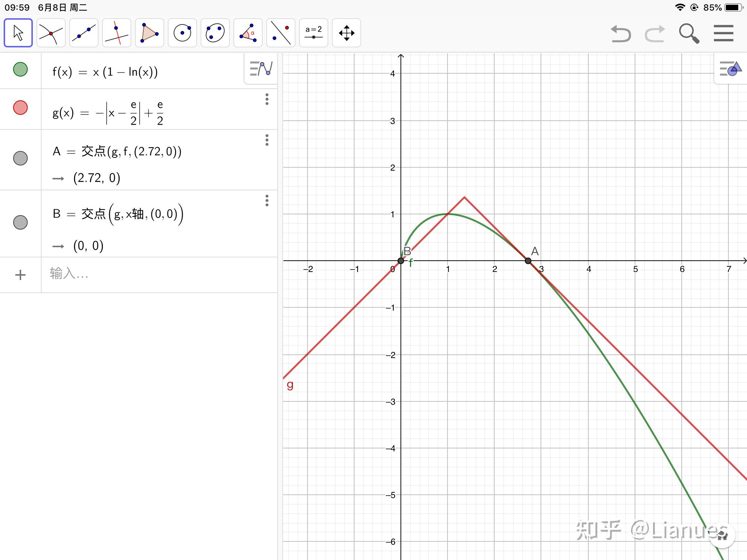
Task: Open more options for point A row
Action: point(267,140)
